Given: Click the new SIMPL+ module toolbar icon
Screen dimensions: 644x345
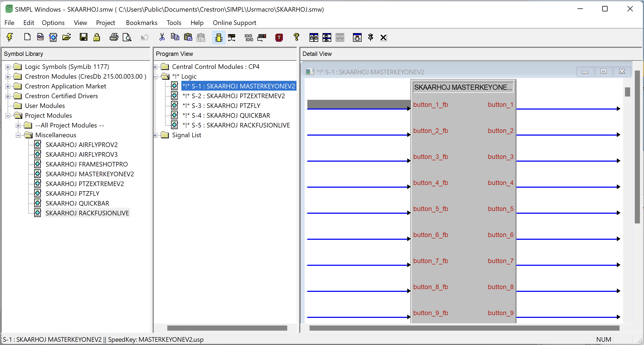Looking at the screenshot, I should coord(40,37).
